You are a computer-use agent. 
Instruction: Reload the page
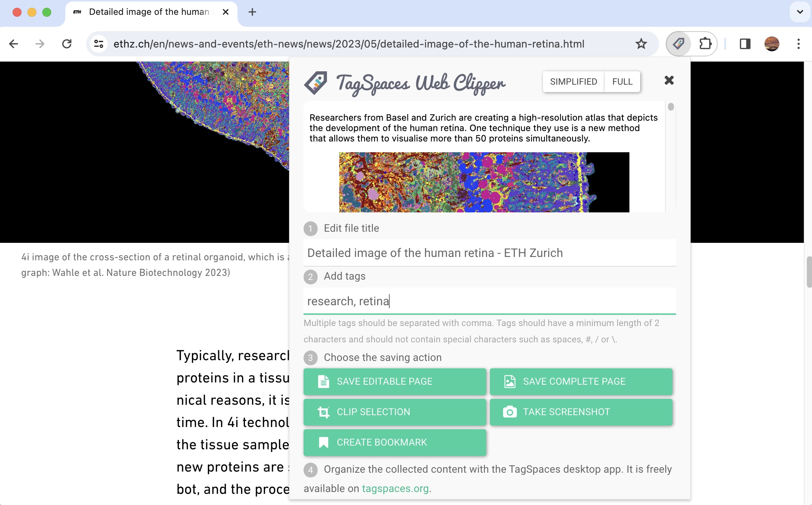(67, 44)
